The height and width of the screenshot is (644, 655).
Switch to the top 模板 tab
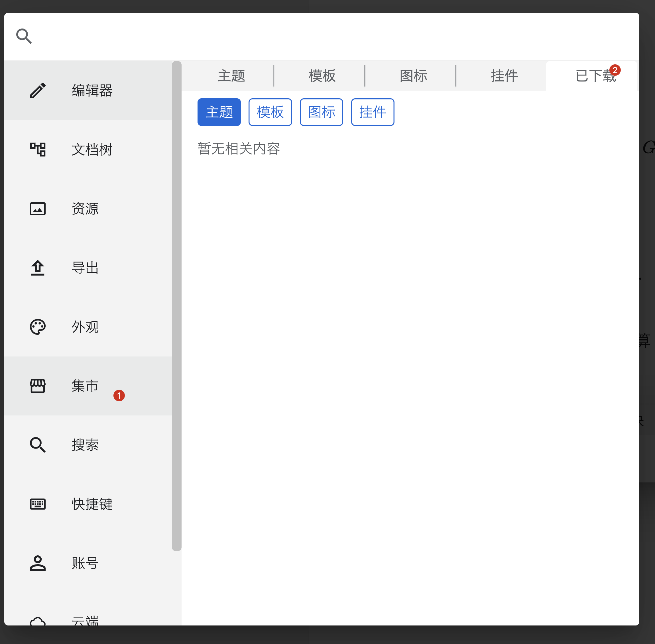tap(322, 76)
